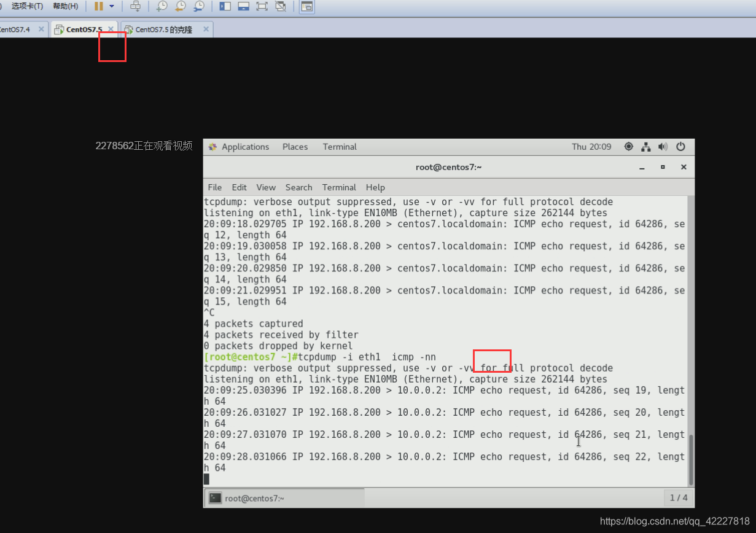The height and width of the screenshot is (533, 756).
Task: Open the snapshot manager
Action: (x=198, y=6)
